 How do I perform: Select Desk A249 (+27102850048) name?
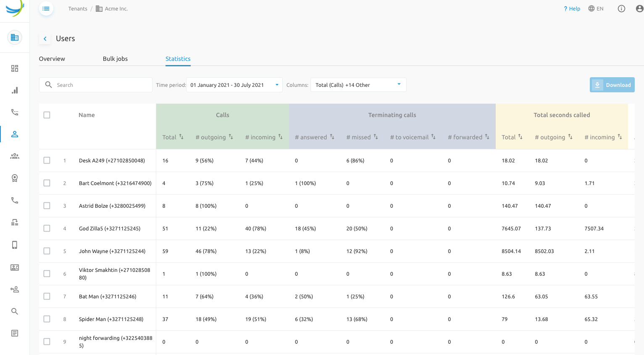point(112,160)
